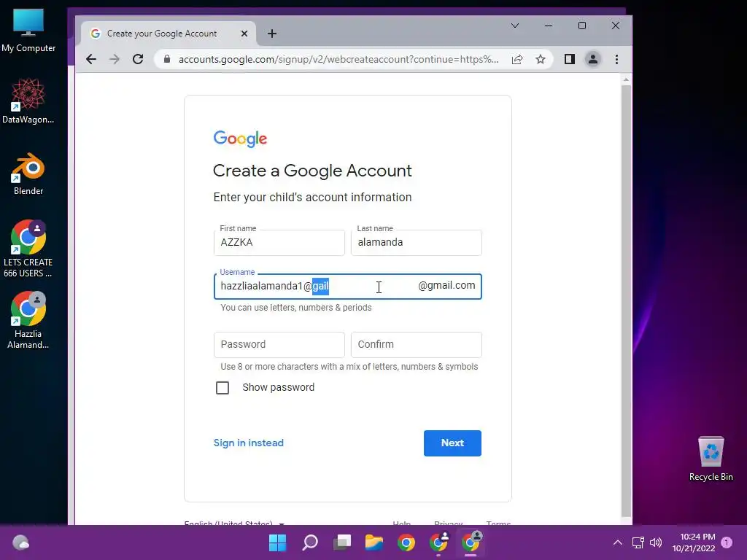Maximize the Chrome window

582,26
